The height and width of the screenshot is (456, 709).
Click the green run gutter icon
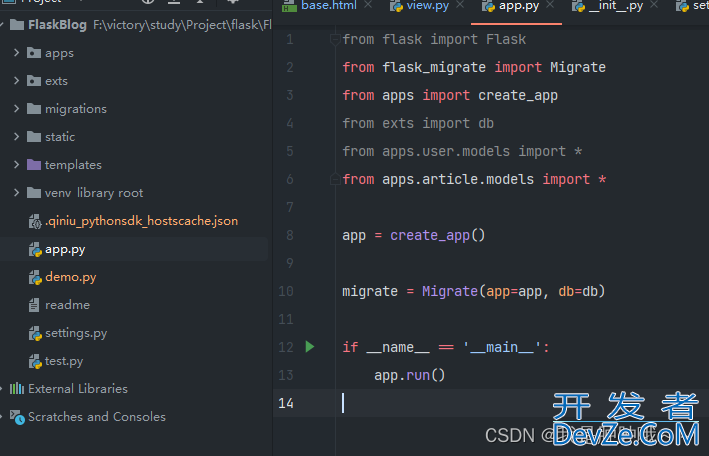tap(309, 347)
